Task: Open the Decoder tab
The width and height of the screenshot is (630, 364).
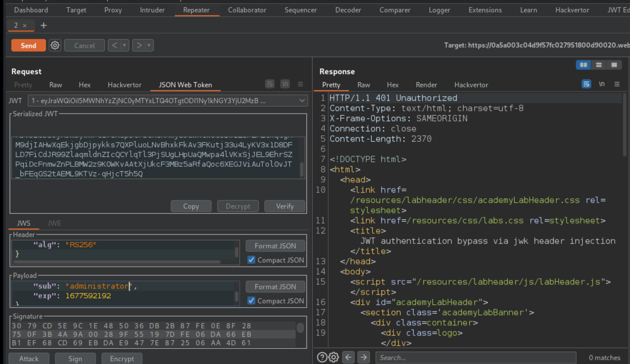Action: pyautogui.click(x=348, y=10)
